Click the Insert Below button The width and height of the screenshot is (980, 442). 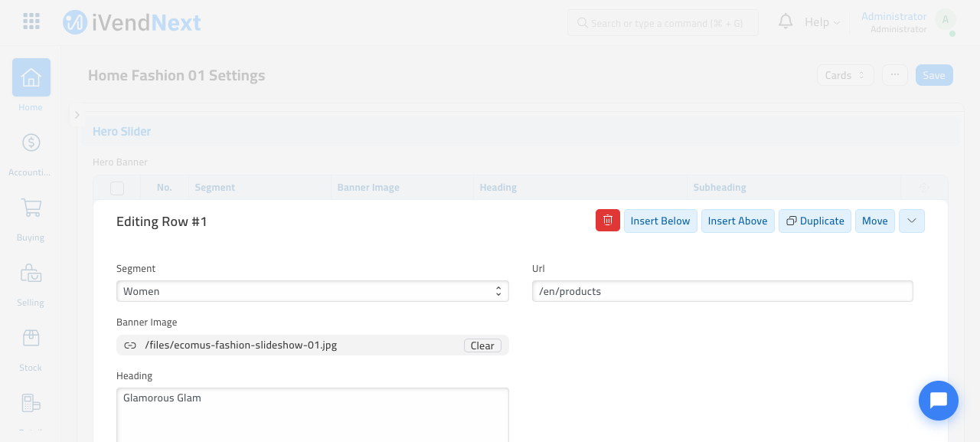click(661, 221)
